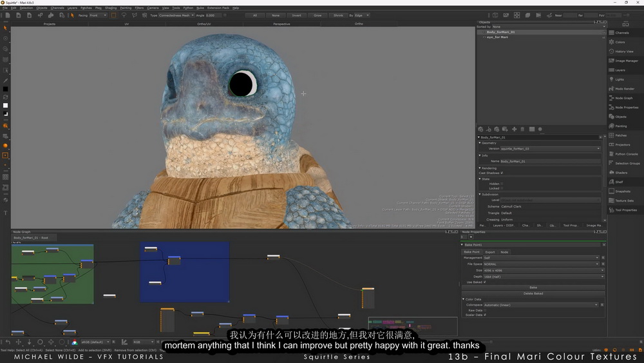Toggle the Hidden state checkbox
This screenshot has width=644, height=363.
pyautogui.click(x=502, y=184)
